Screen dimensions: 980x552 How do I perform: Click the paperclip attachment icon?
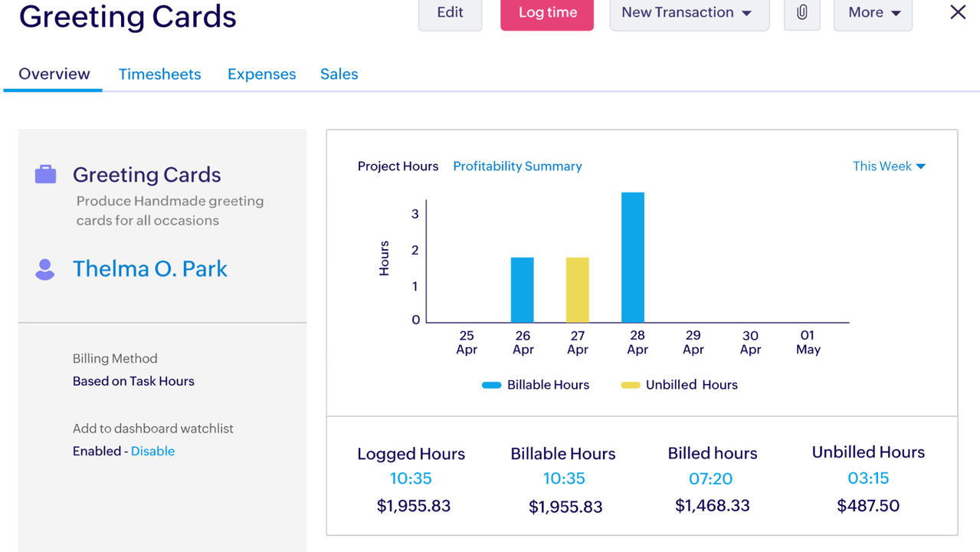801,13
